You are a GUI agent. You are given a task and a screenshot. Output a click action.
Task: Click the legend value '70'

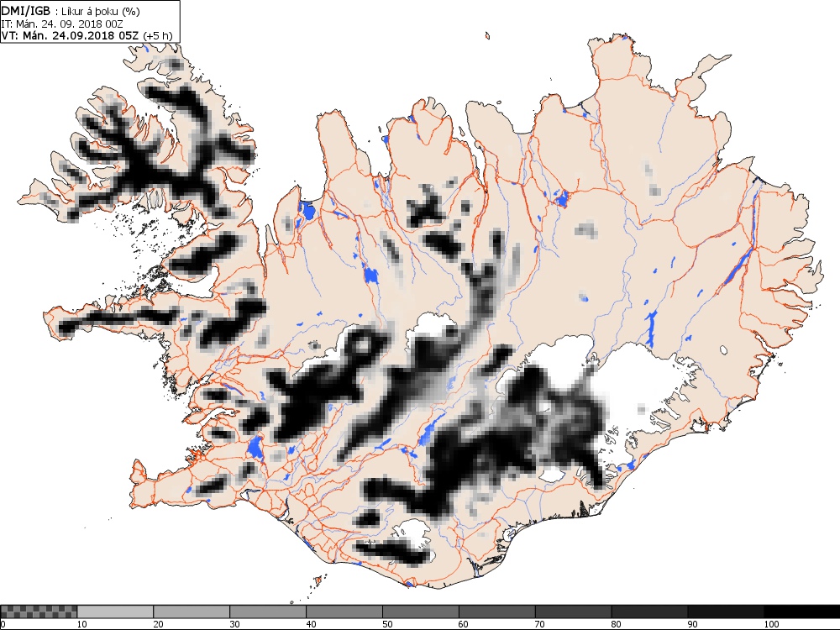[x=540, y=624]
